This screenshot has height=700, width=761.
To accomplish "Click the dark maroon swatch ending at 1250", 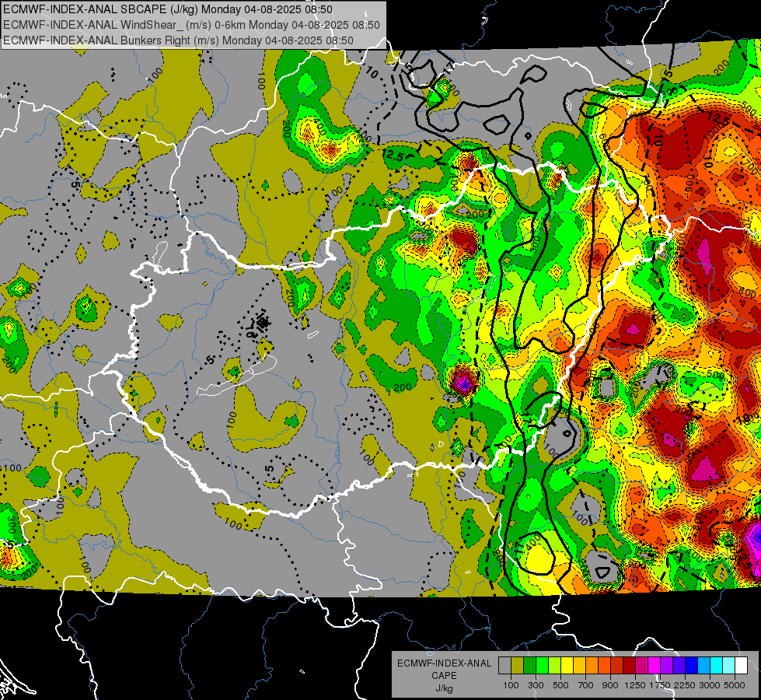I will tap(630, 666).
